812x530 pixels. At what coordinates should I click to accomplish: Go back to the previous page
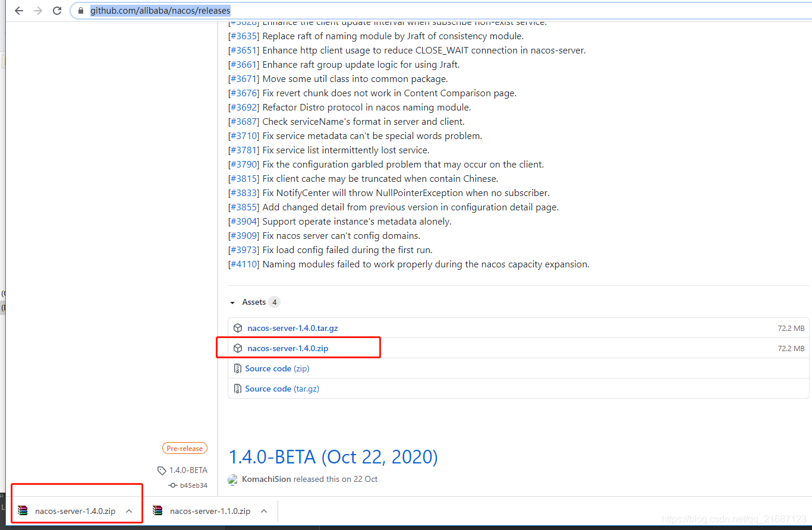[x=19, y=11]
